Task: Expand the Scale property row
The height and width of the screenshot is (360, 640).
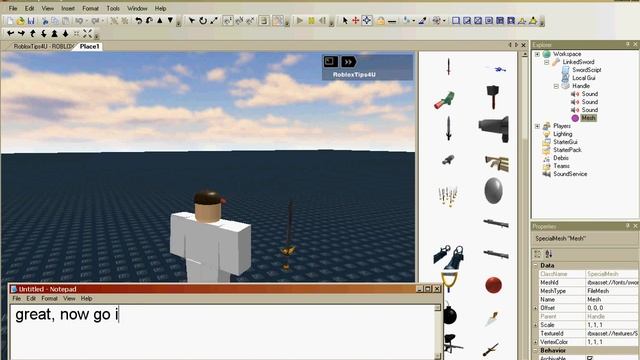Action: coord(536,325)
